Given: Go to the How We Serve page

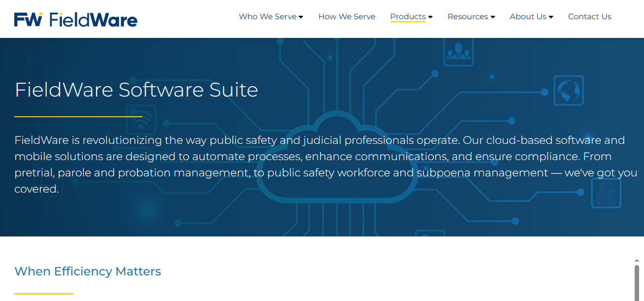Looking at the screenshot, I should point(347,17).
